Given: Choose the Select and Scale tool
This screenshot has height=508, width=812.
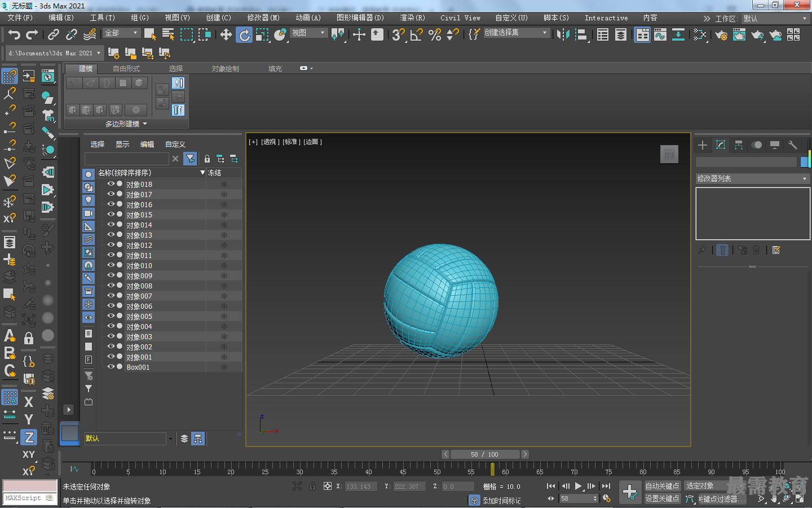Looking at the screenshot, I should [262, 35].
